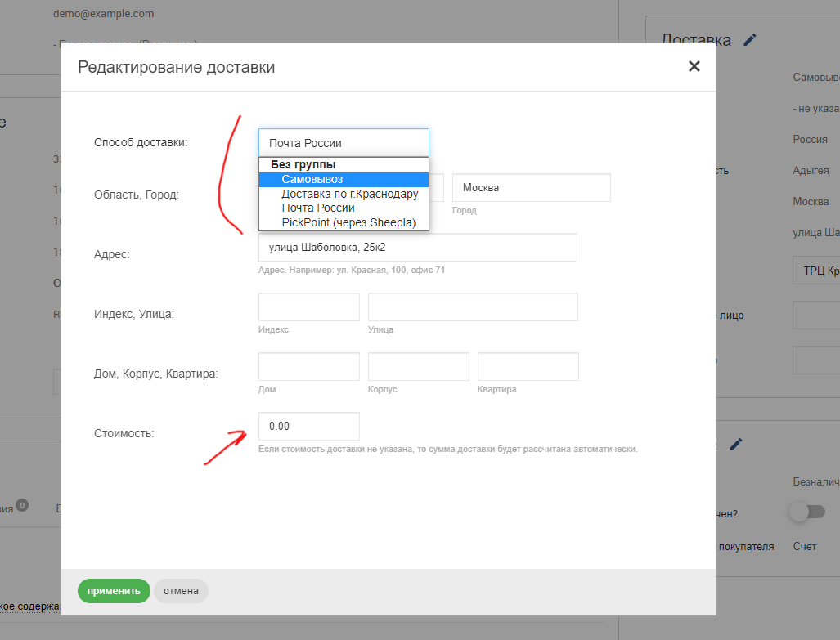Close the Редактирование доставки dialog with X
Viewport: 840px width, 640px height.
click(x=694, y=66)
